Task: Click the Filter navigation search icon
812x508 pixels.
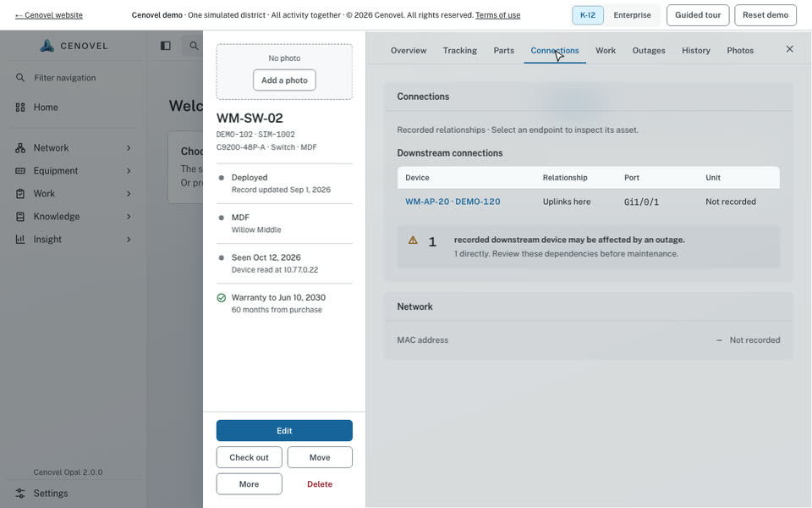Action: coord(20,77)
